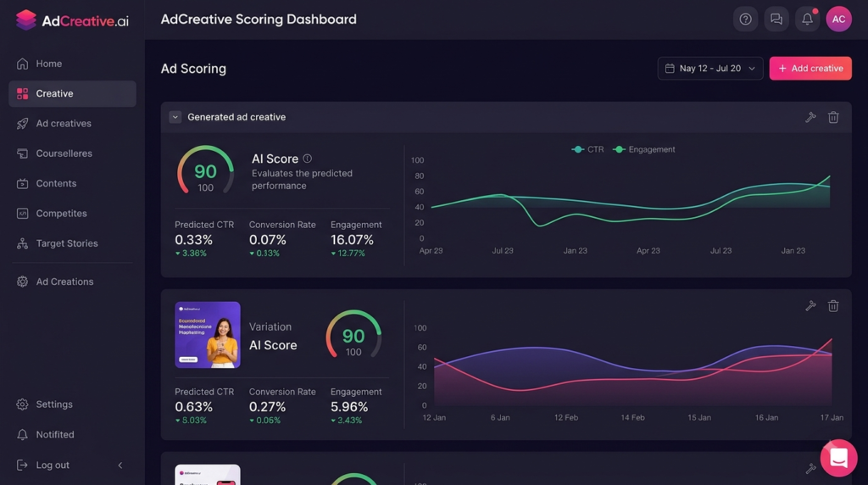Screen dimensions: 868x485
Task: Open the help question mark icon
Action: tap(745, 20)
